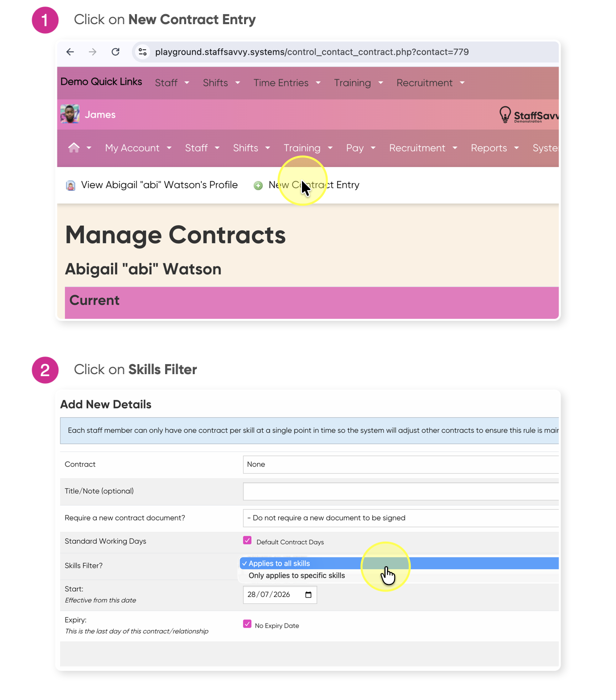
Task: Click the browser forward arrow
Action: coord(93,52)
